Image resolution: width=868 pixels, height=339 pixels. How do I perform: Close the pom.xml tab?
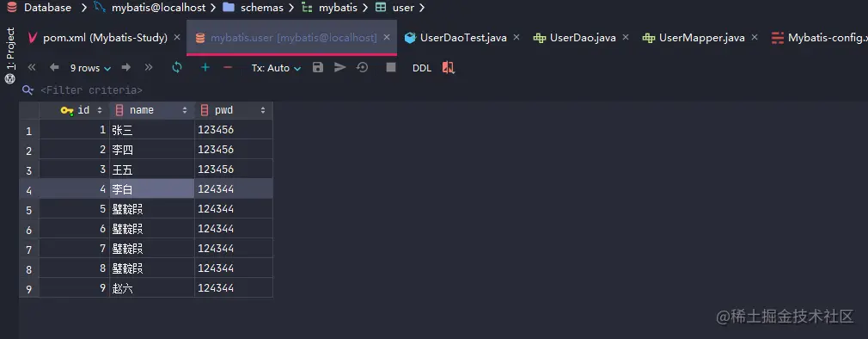[x=177, y=38]
